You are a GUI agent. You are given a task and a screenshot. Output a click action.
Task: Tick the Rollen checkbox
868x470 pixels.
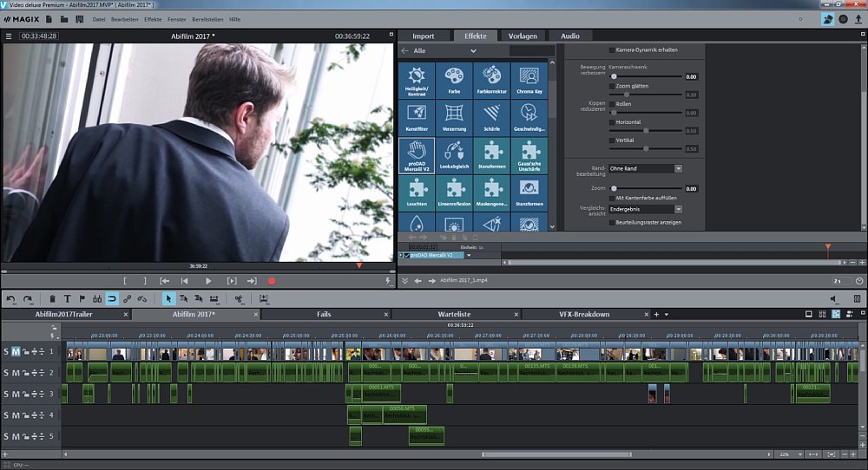tap(612, 104)
